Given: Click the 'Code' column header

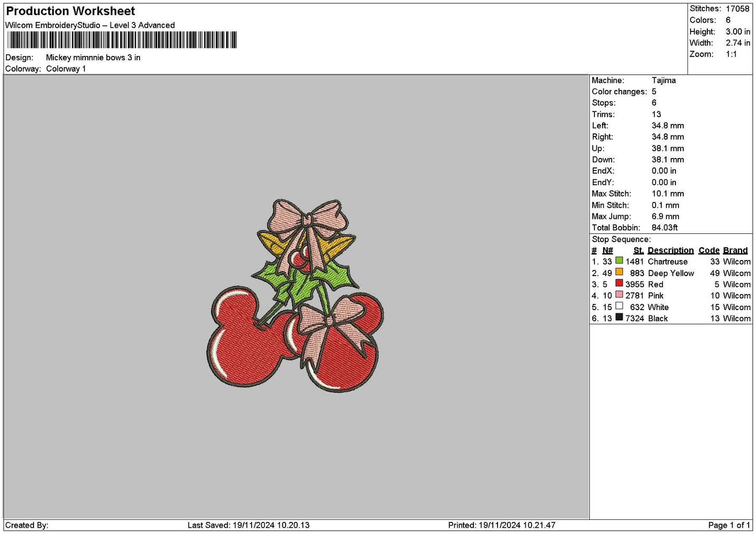Looking at the screenshot, I should (709, 250).
